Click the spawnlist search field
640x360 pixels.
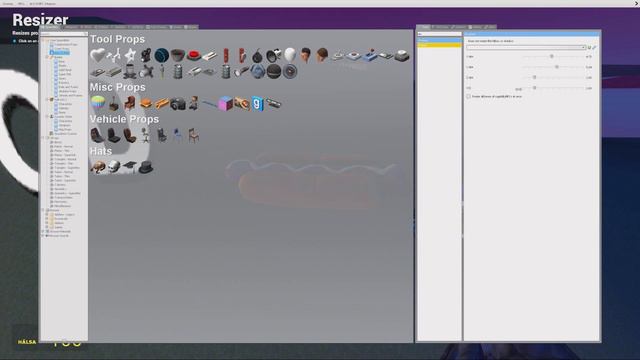pyautogui.click(x=64, y=34)
